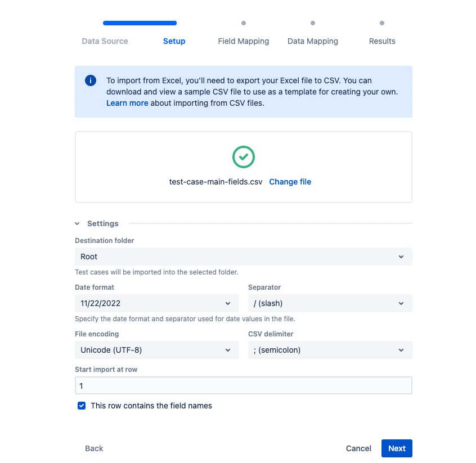The height and width of the screenshot is (463, 476).
Task: Click Change file link
Action: (x=290, y=182)
